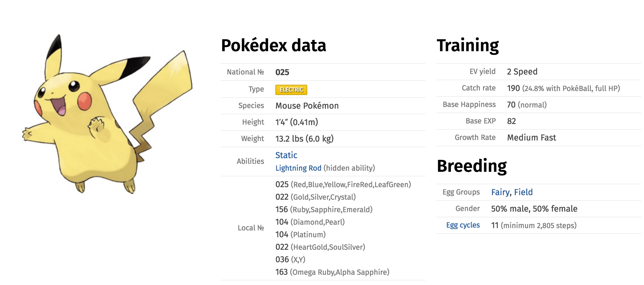Open the Egg cycles link

pyautogui.click(x=463, y=225)
